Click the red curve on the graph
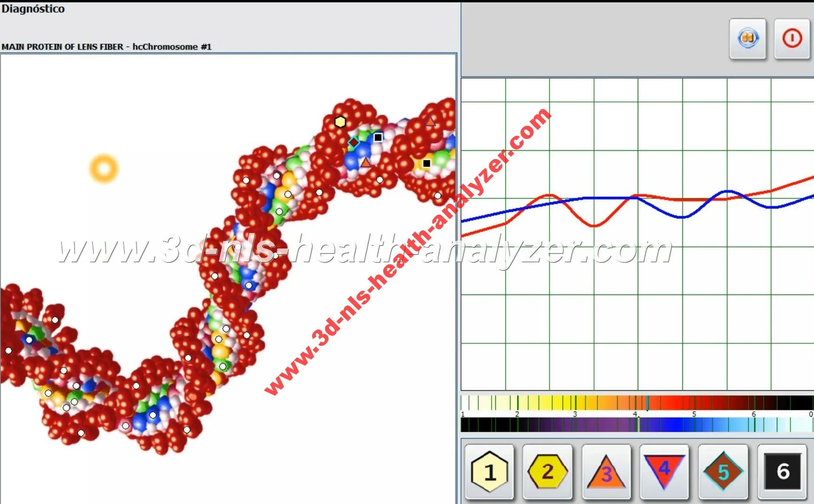 (594, 225)
